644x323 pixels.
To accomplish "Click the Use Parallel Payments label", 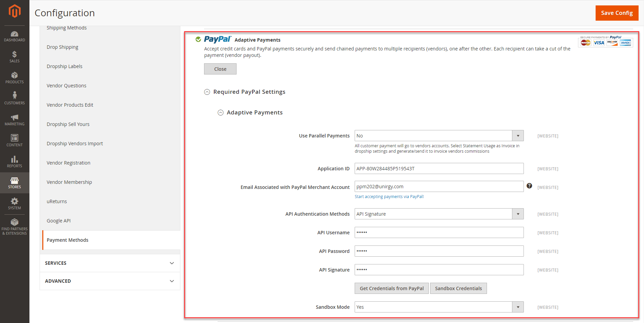I will [x=324, y=136].
